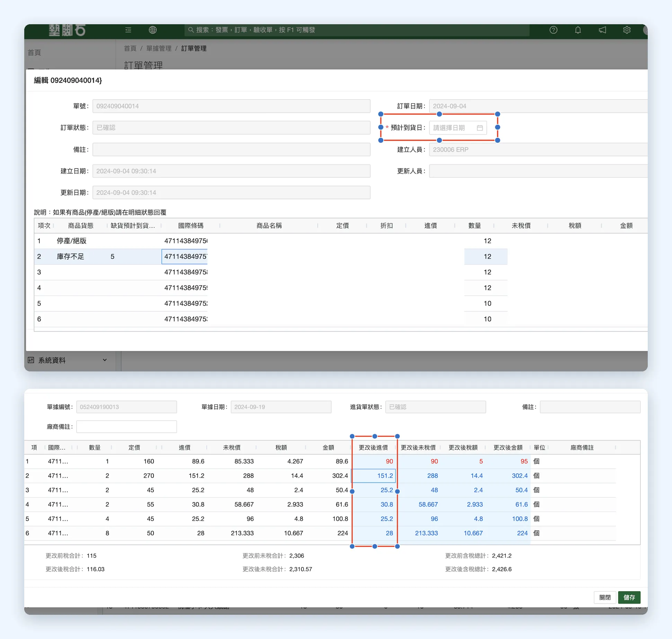Viewport: 672px width, 639px height.
Task: Edit 更改後進價 cell showing 90
Action: pyautogui.click(x=374, y=461)
